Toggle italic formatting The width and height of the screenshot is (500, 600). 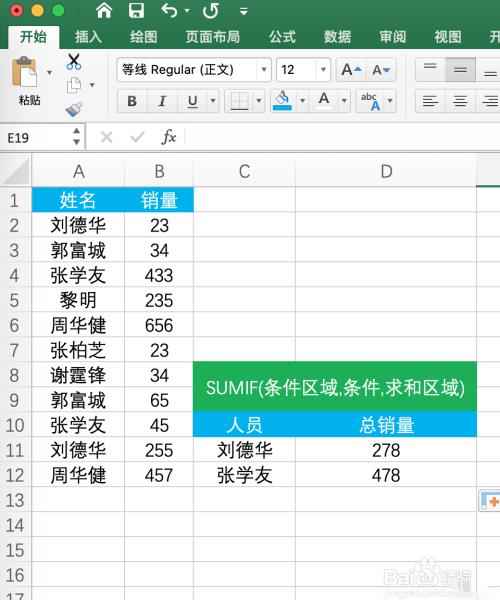tap(162, 101)
